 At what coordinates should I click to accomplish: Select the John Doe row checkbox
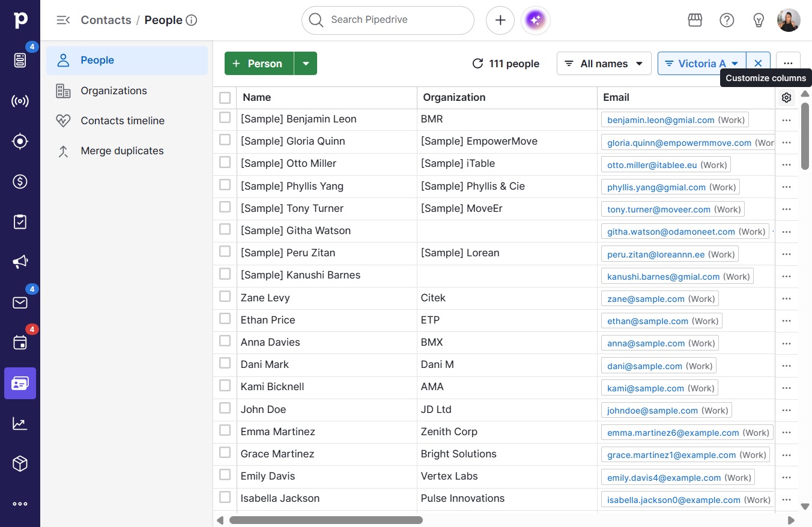(225, 408)
